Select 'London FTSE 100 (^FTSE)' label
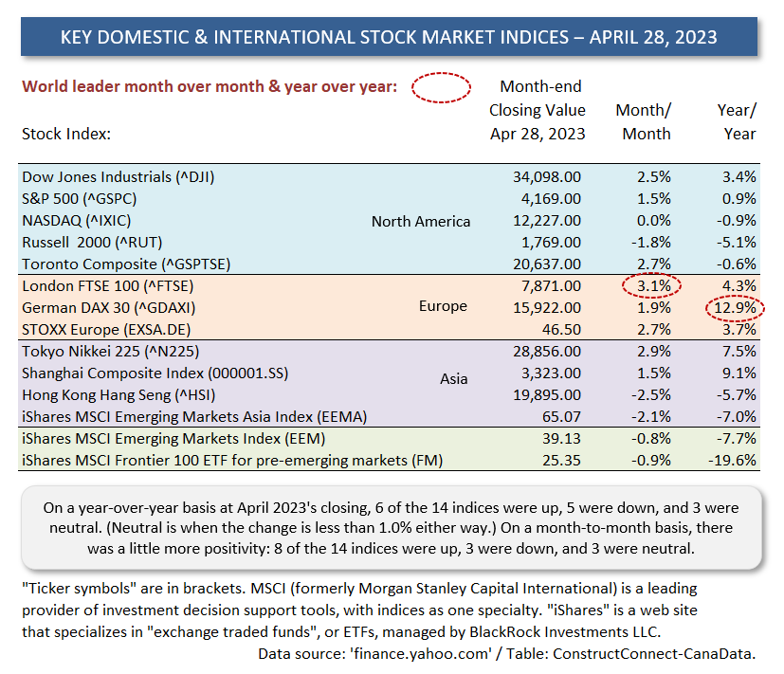The width and height of the screenshot is (784, 674). pos(107,286)
